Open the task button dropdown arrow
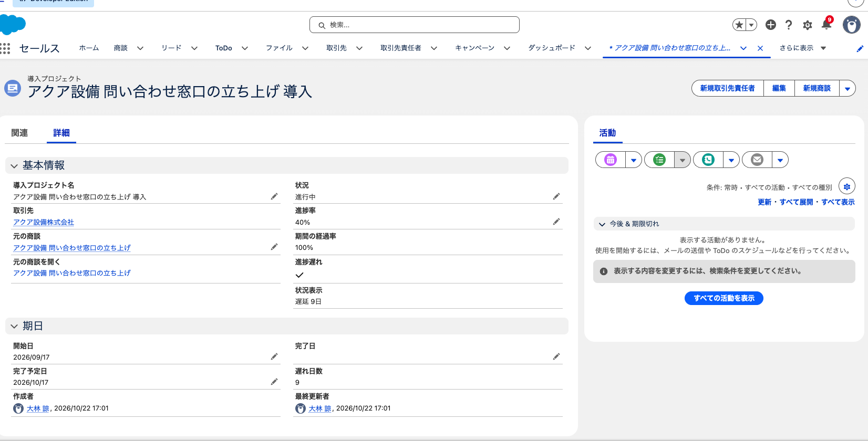 coord(683,160)
